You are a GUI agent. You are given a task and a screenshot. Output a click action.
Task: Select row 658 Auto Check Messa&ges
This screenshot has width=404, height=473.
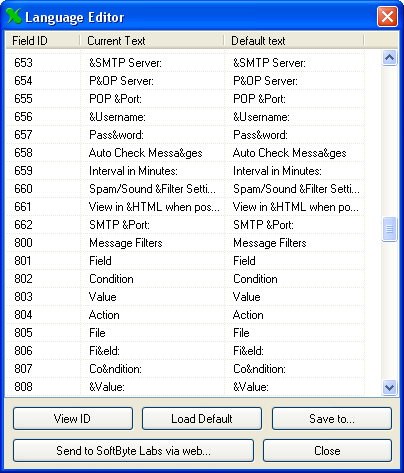pos(185,153)
